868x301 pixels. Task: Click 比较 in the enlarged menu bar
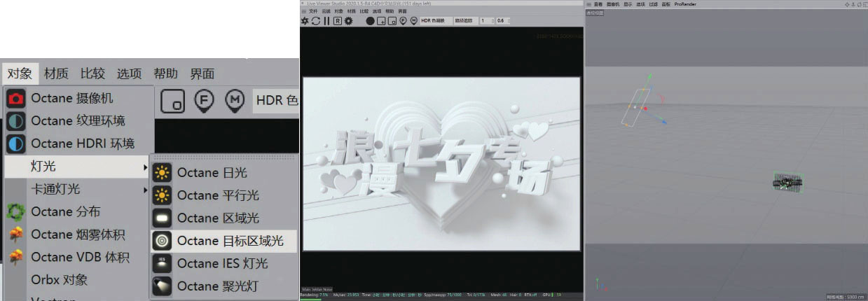(x=92, y=73)
